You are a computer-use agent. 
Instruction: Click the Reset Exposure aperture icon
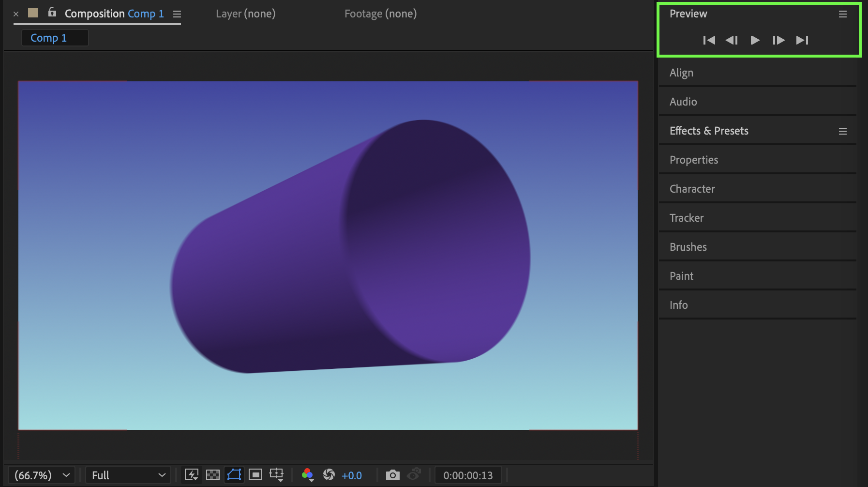329,475
